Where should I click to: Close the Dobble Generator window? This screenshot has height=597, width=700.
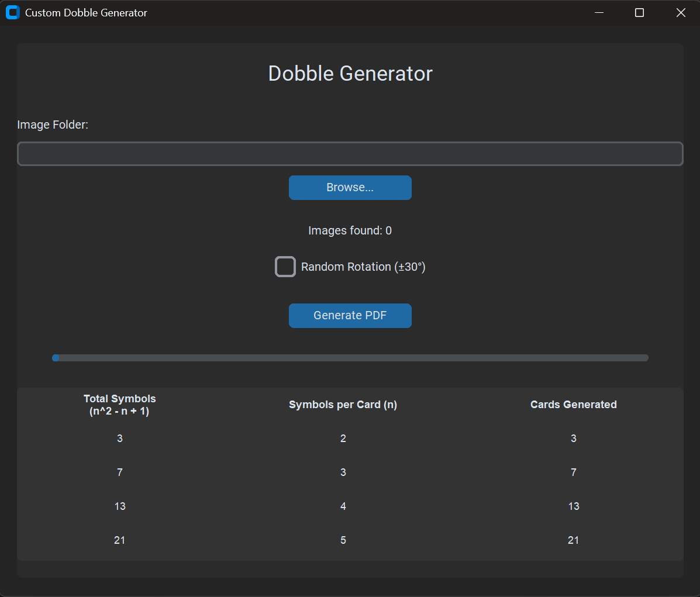pos(680,12)
